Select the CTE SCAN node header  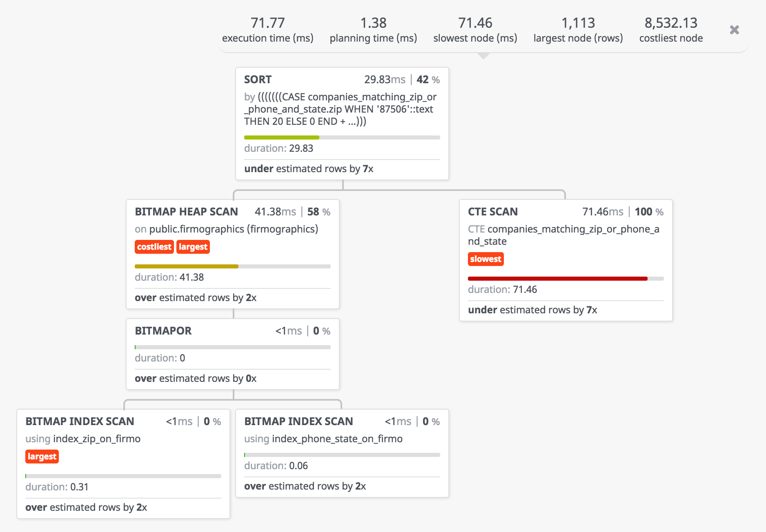[492, 212]
